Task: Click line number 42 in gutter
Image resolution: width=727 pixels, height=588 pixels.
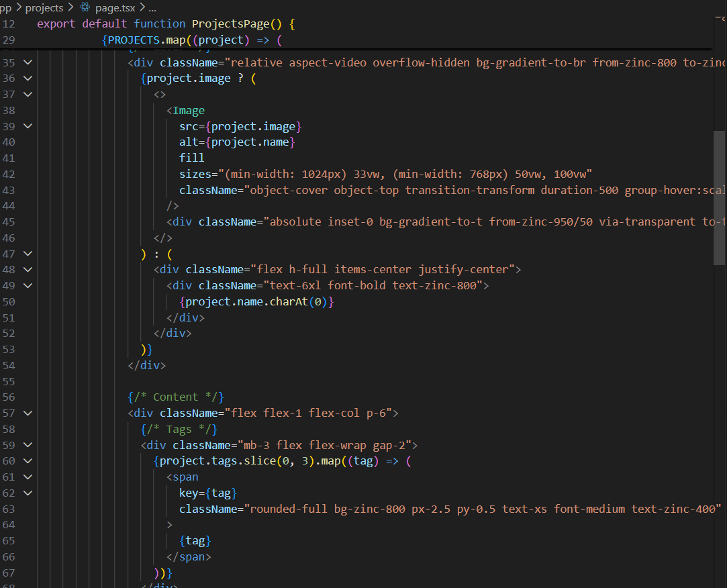Action: (9, 175)
